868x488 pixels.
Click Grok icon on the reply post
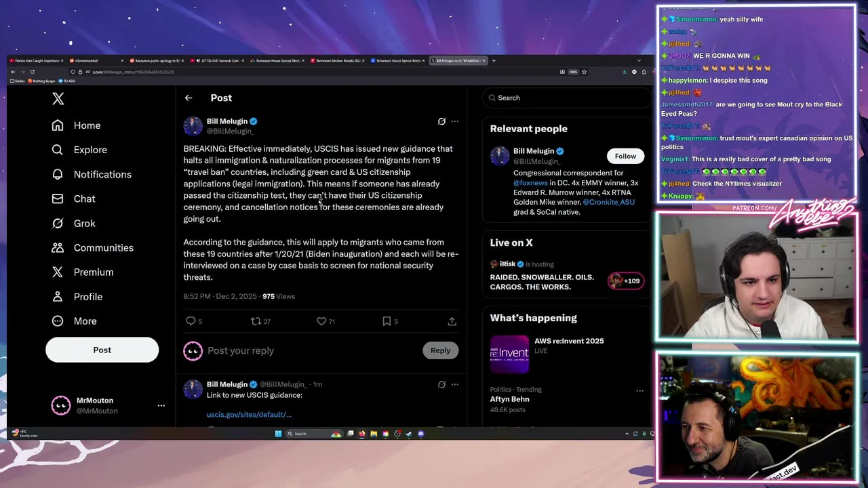[x=441, y=384]
